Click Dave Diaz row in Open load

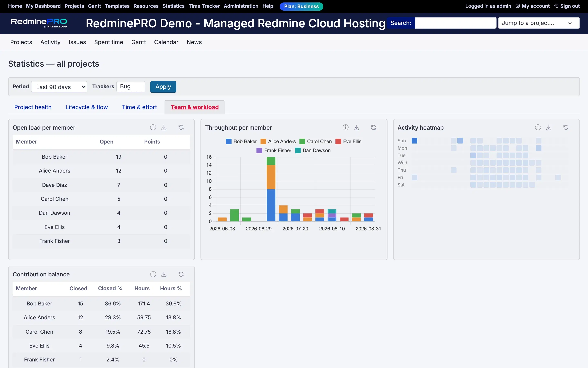[101, 185]
